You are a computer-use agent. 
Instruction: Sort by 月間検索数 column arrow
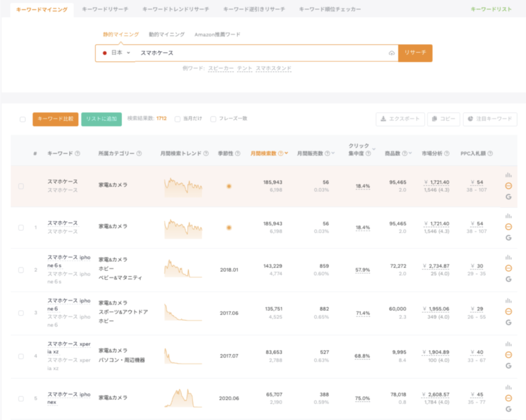pyautogui.click(x=286, y=154)
